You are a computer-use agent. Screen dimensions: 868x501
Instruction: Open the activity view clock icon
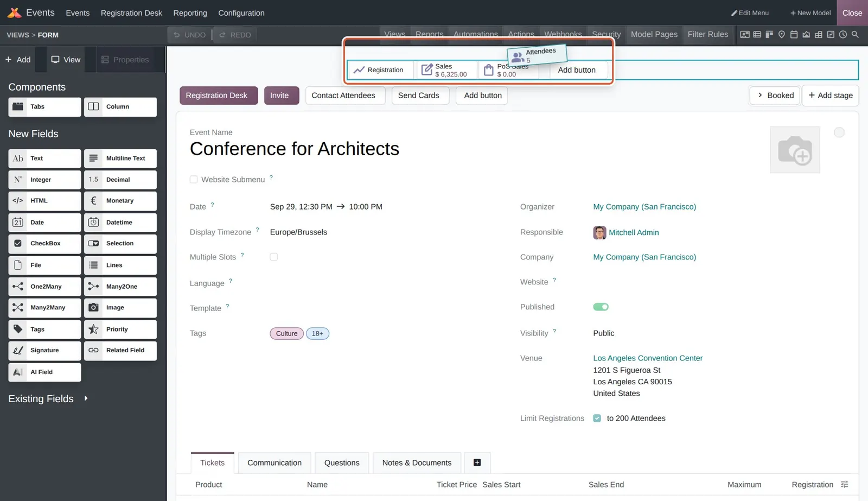coord(843,34)
